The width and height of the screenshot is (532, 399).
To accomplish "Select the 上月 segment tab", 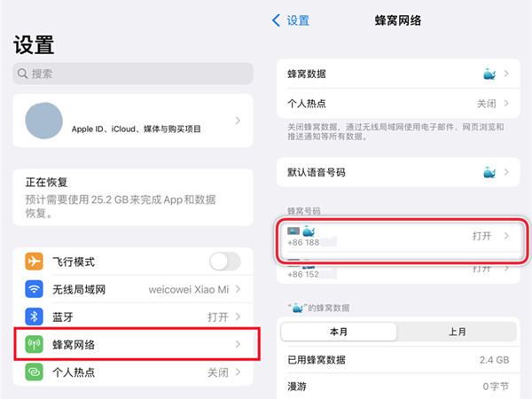I will point(457,332).
